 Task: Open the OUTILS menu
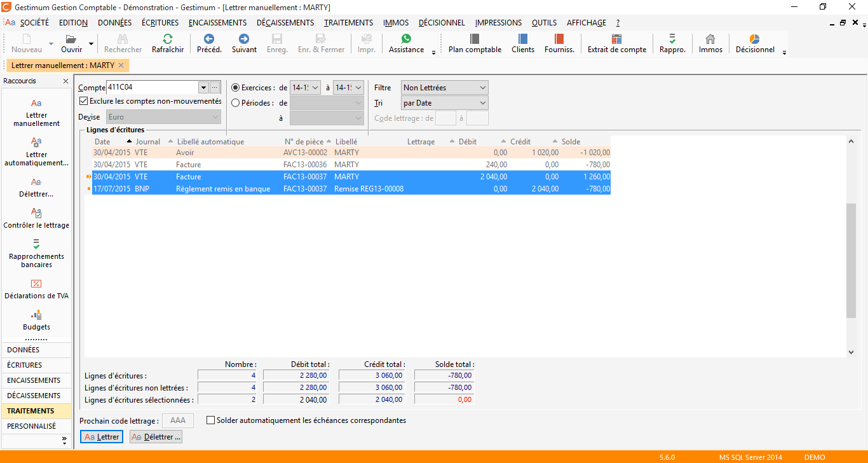544,22
